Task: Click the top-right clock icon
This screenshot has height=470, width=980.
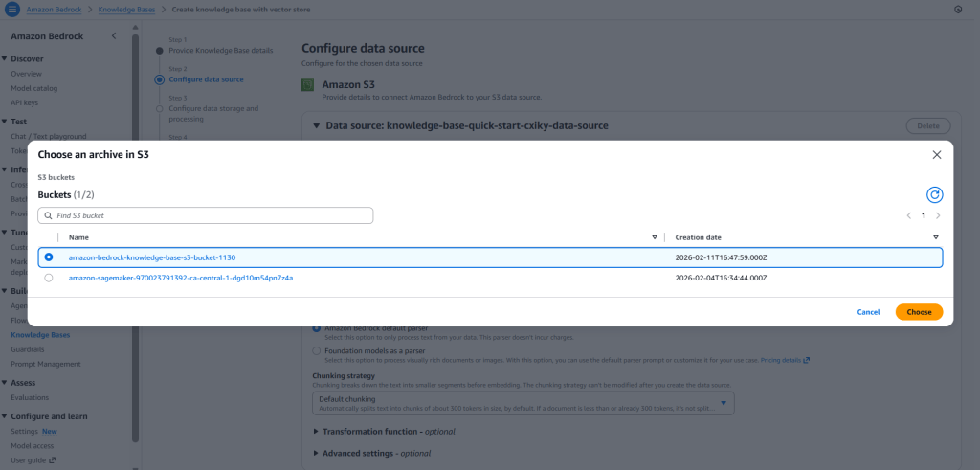Action: tap(958, 10)
